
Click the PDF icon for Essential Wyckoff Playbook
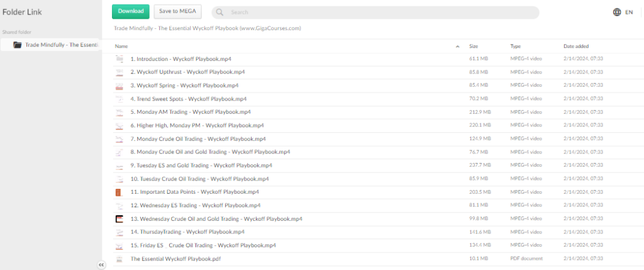point(119,259)
